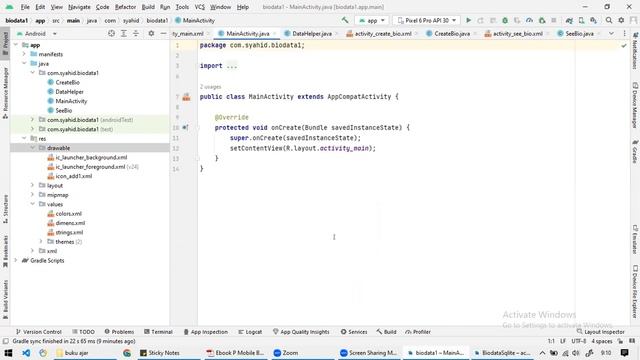Screen dimensions: 640x360
Task: Toggle the Project tool window side tab
Action: pos(5,44)
